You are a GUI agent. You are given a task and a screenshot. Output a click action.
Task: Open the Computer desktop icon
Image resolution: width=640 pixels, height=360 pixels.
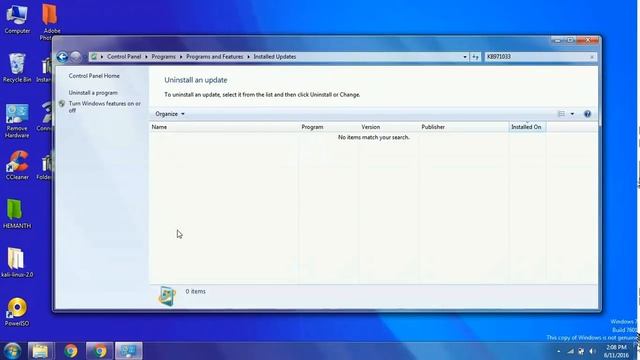pyautogui.click(x=17, y=19)
